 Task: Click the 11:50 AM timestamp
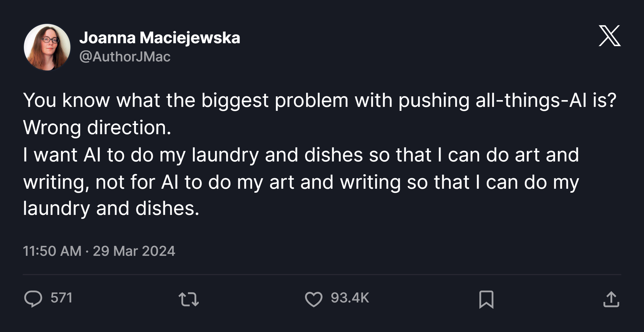point(52,251)
